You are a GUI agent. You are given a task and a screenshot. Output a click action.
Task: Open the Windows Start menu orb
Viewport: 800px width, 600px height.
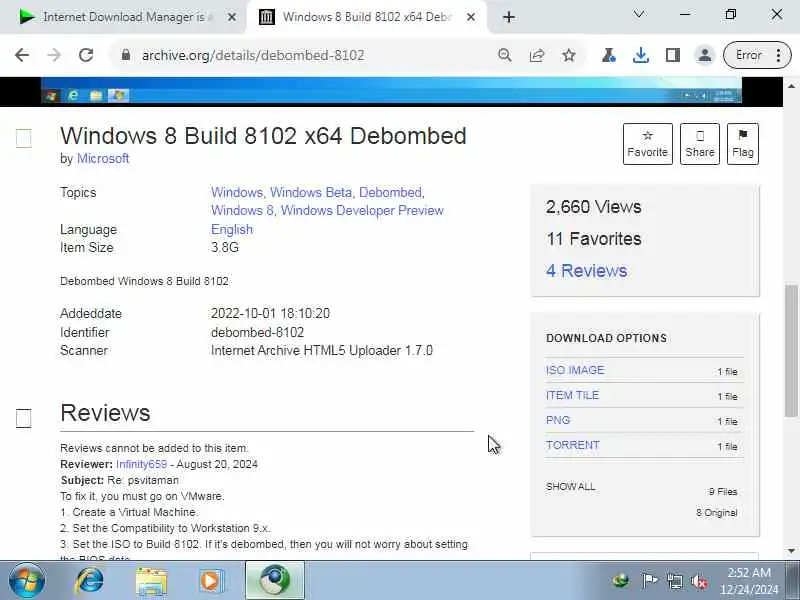pyautogui.click(x=27, y=580)
